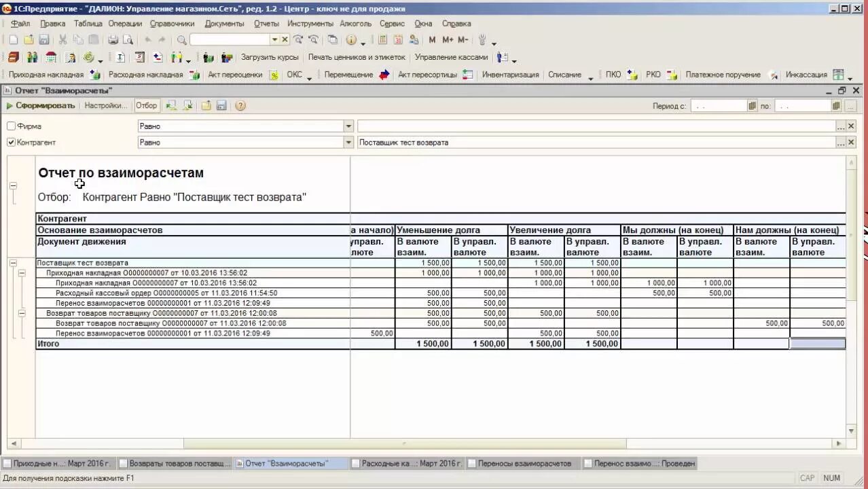Image resolution: width=868 pixels, height=489 pixels.
Task: Switch to Возвраты товаров поставщ... window tab
Action: click(175, 463)
